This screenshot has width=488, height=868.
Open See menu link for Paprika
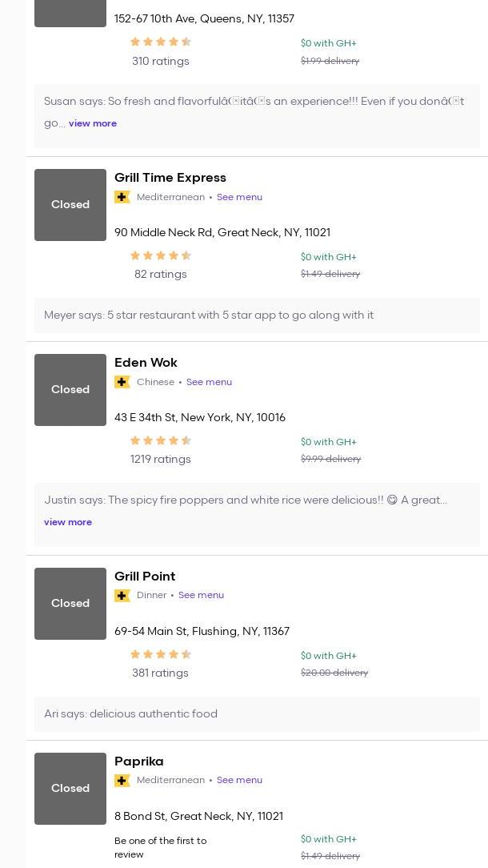coord(239,781)
